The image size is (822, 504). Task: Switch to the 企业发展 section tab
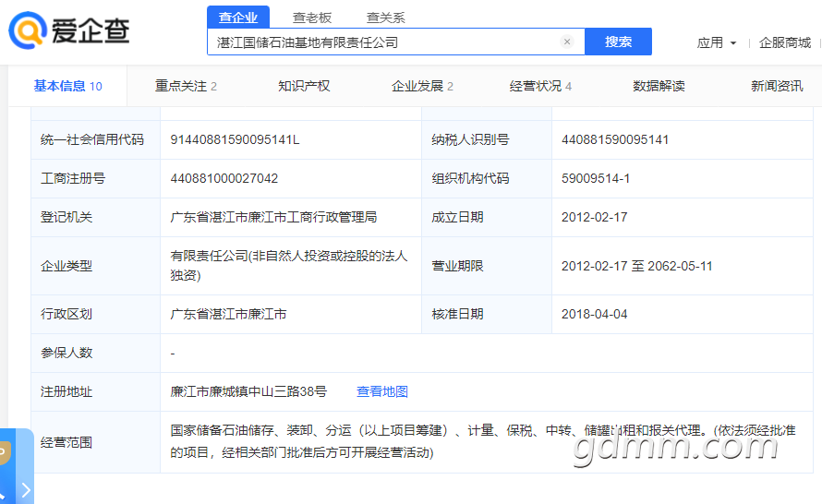point(422,86)
